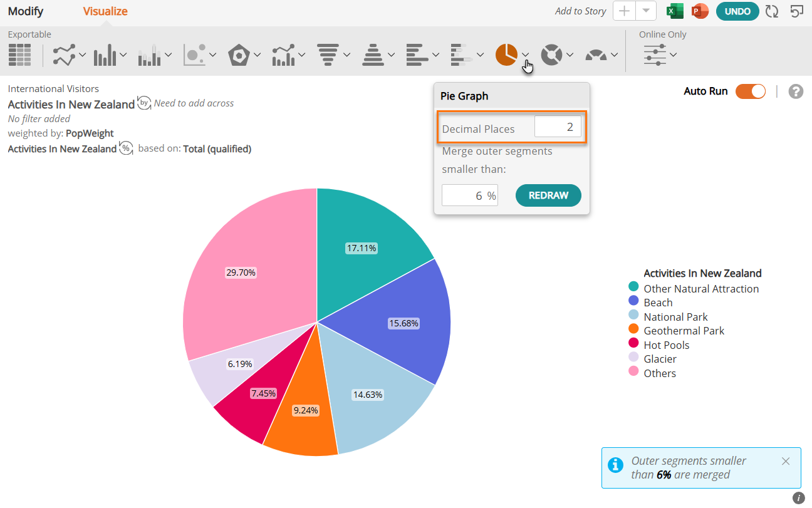Select the gauge chart icon

tap(596, 55)
